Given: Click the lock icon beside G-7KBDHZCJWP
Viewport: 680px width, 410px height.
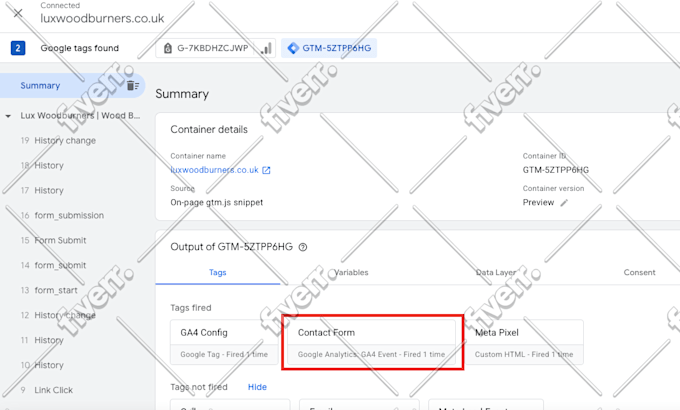Looking at the screenshot, I should point(168,48).
